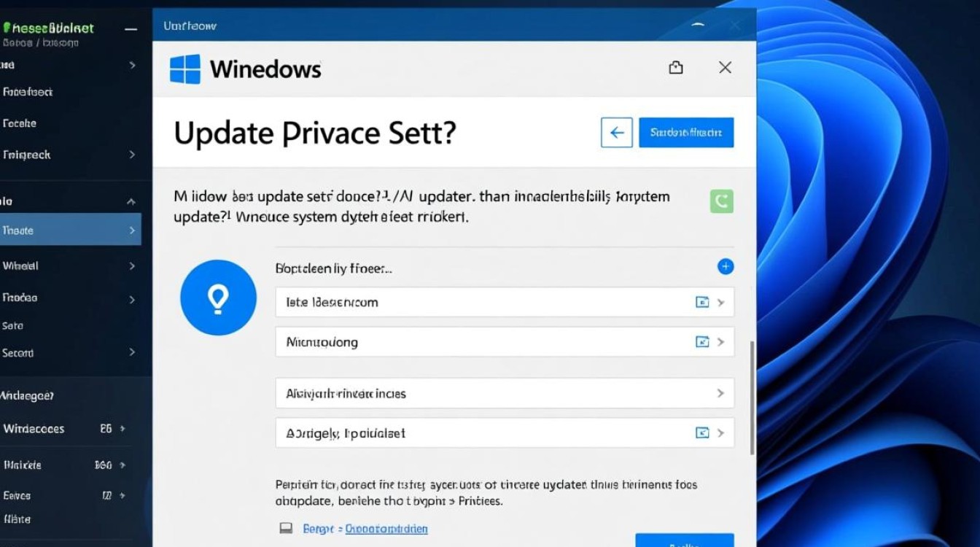Open the share icon beside the close button
Viewport: 980px width, 547px height.
coord(675,67)
